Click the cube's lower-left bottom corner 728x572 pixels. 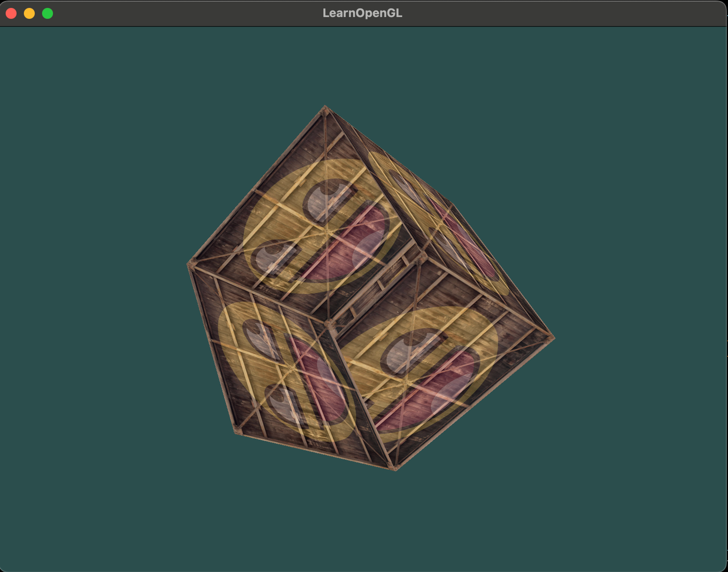tap(237, 432)
